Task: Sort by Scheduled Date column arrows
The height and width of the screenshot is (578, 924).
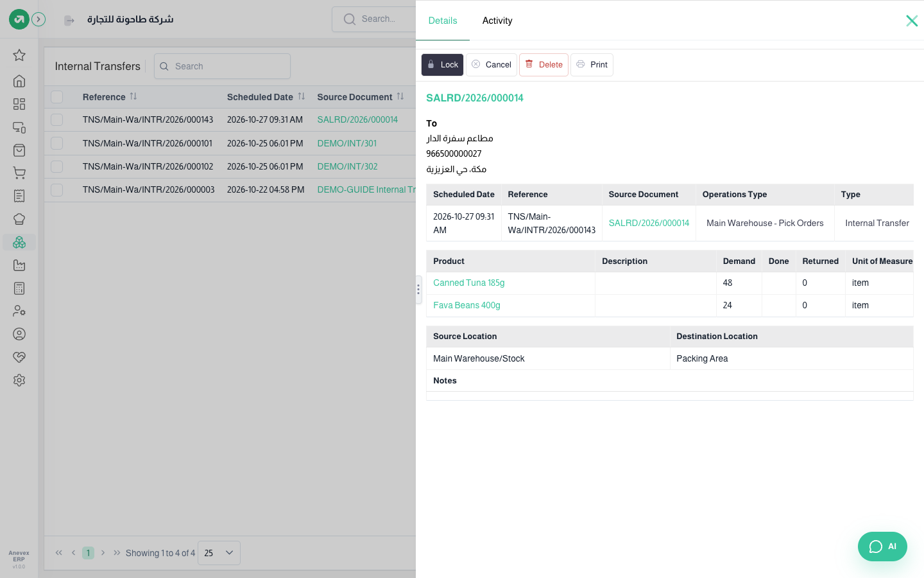Action: 302,96
